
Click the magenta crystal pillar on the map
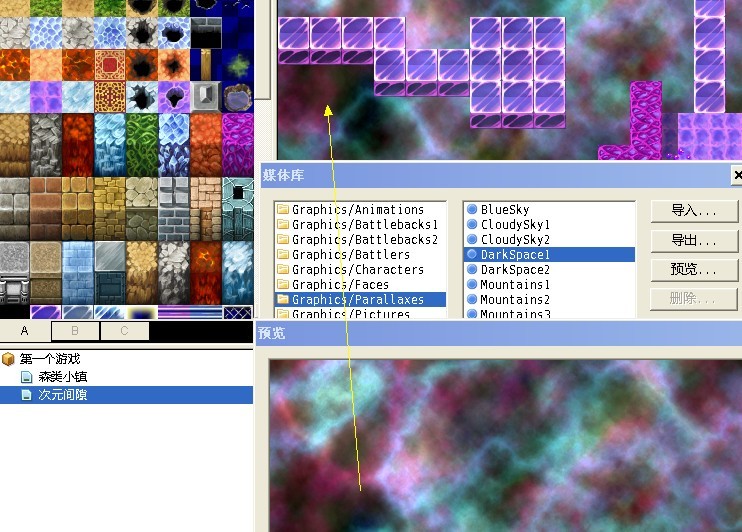click(x=646, y=118)
